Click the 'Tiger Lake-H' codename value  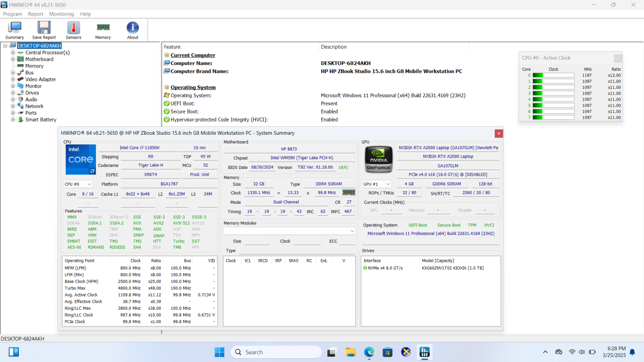[151, 165]
